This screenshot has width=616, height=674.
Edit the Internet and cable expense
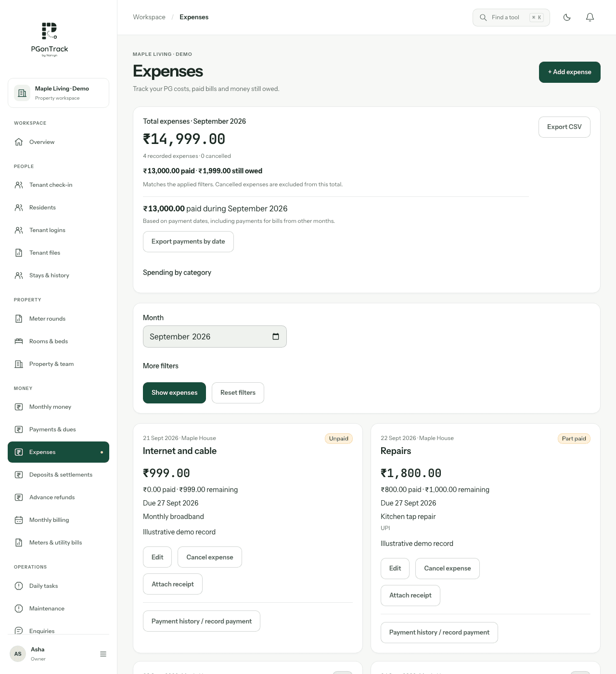(157, 557)
